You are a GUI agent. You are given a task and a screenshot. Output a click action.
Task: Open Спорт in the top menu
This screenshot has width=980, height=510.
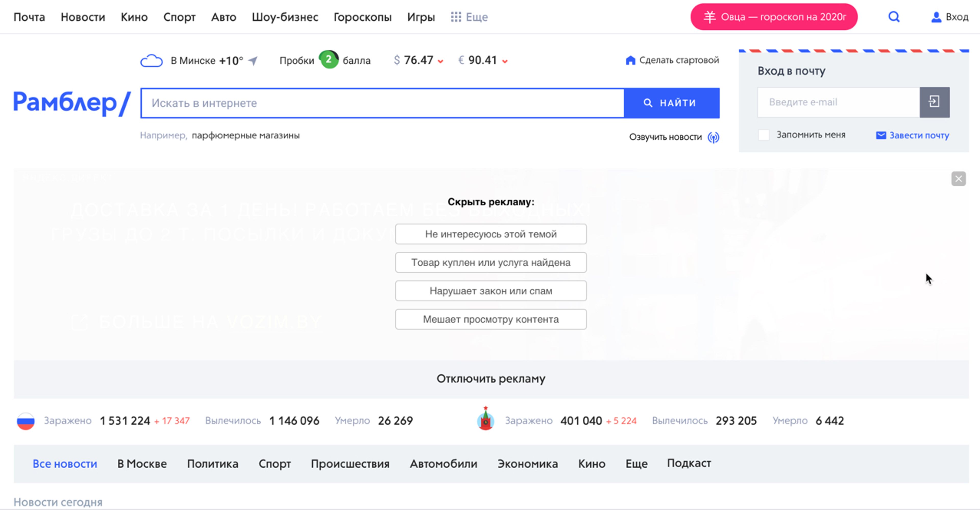pyautogui.click(x=179, y=17)
